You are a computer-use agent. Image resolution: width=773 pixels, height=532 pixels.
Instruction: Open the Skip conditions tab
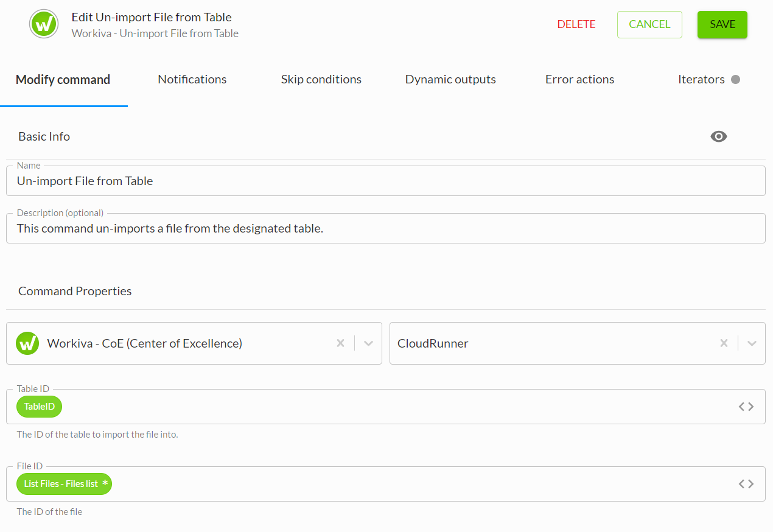point(321,79)
